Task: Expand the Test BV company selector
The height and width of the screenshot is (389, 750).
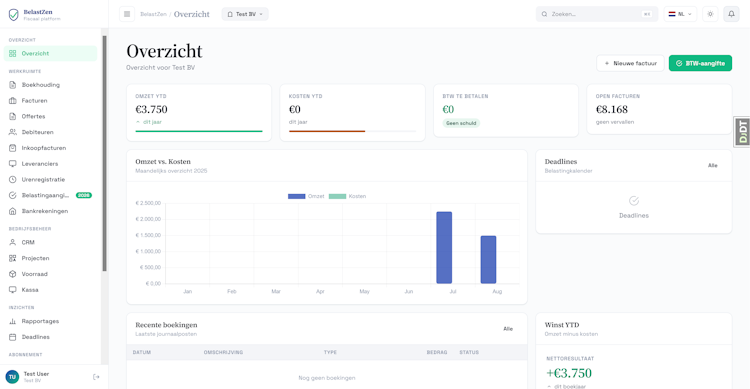Action: coord(245,14)
